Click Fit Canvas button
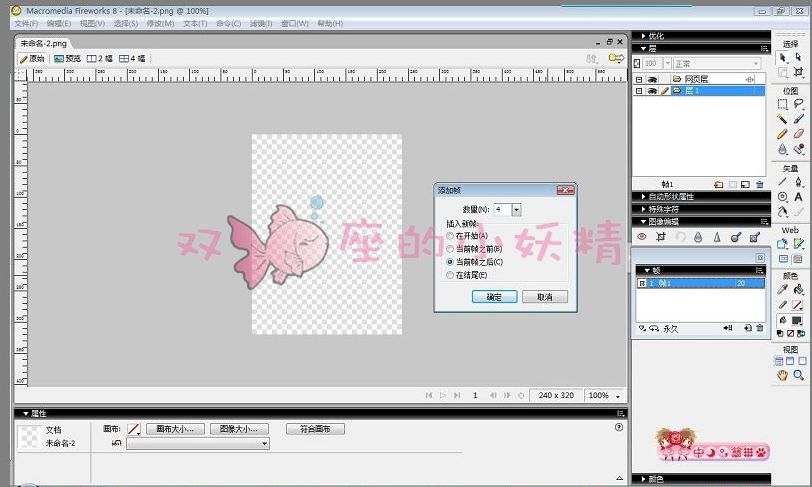812x487 pixels. [315, 429]
